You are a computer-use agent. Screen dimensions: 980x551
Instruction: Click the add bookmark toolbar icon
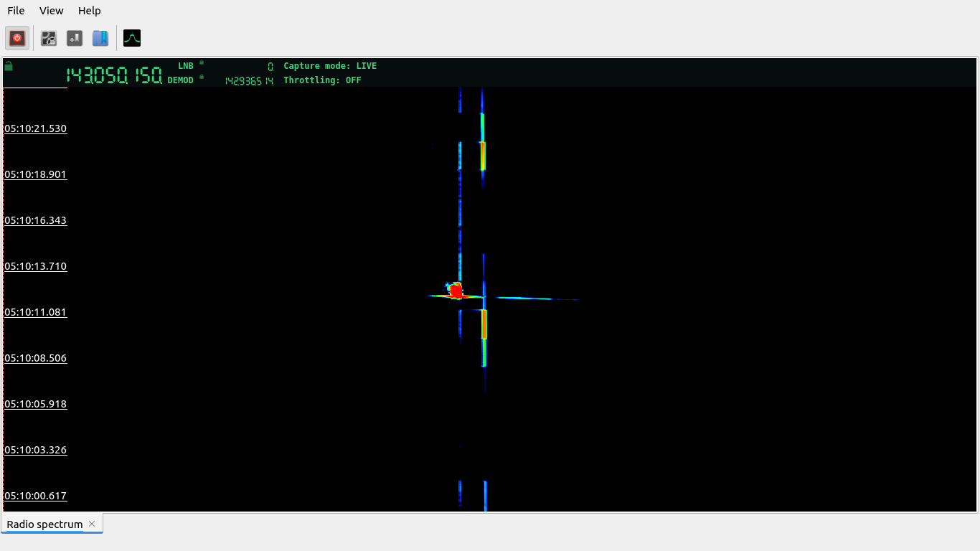(x=75, y=38)
